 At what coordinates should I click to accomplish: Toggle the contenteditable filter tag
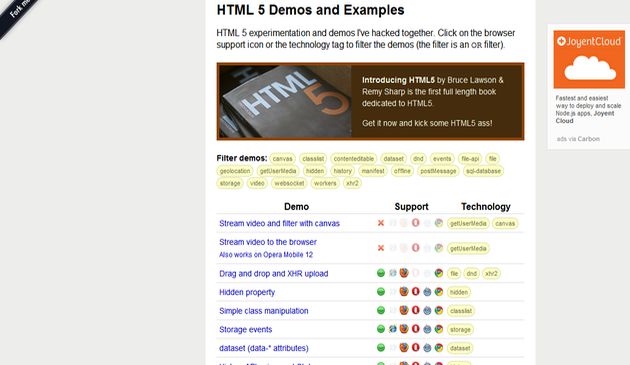tap(354, 159)
